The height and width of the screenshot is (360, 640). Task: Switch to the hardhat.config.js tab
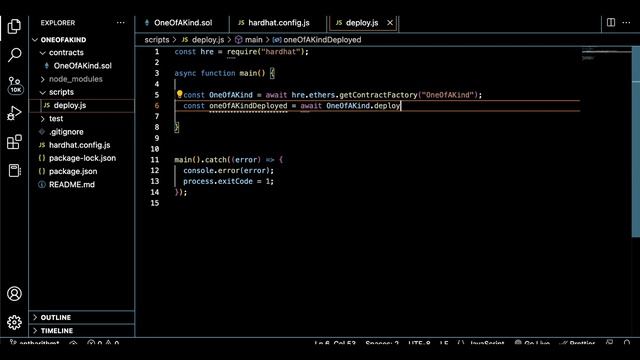tap(278, 23)
